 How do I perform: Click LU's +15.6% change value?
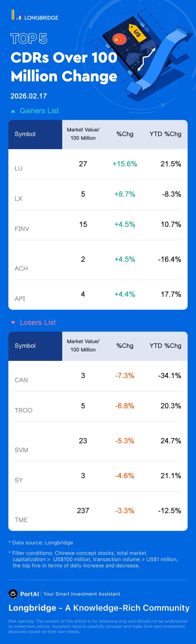coord(125,164)
